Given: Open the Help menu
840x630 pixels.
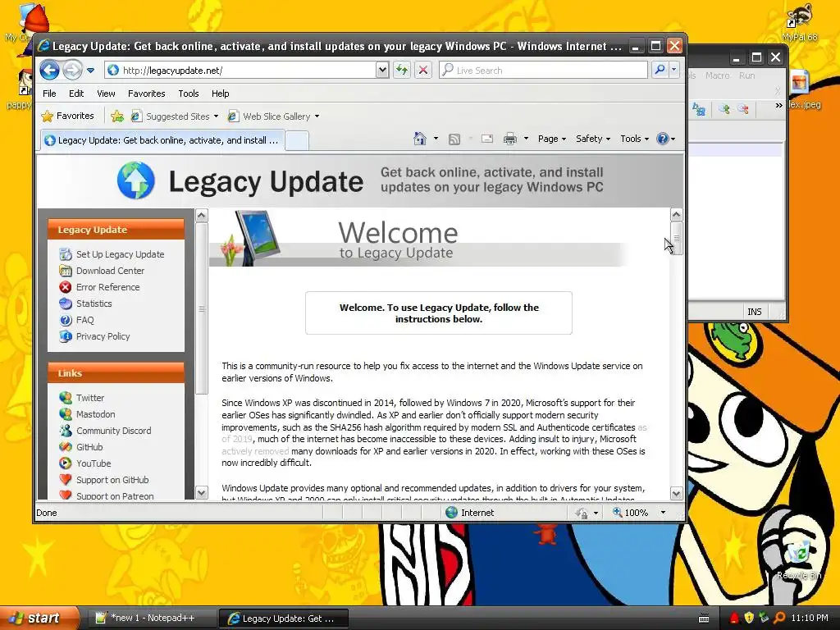Looking at the screenshot, I should (x=220, y=94).
